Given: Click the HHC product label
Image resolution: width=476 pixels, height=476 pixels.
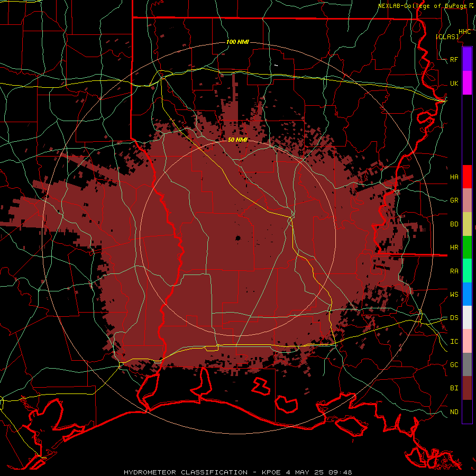Looking at the screenshot, I should (x=464, y=32).
